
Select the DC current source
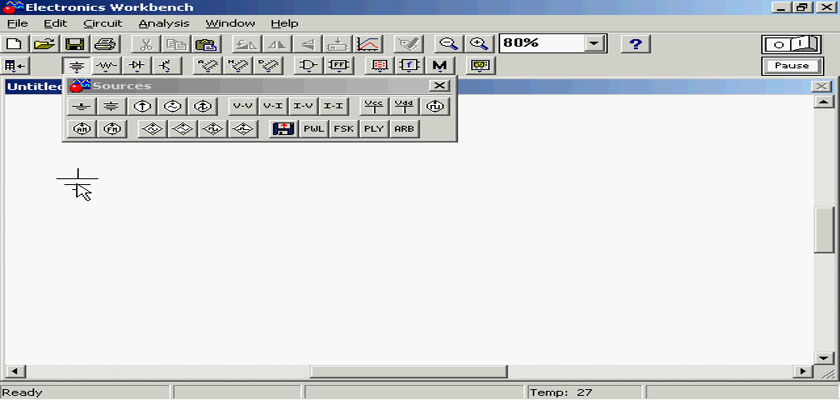(x=141, y=107)
